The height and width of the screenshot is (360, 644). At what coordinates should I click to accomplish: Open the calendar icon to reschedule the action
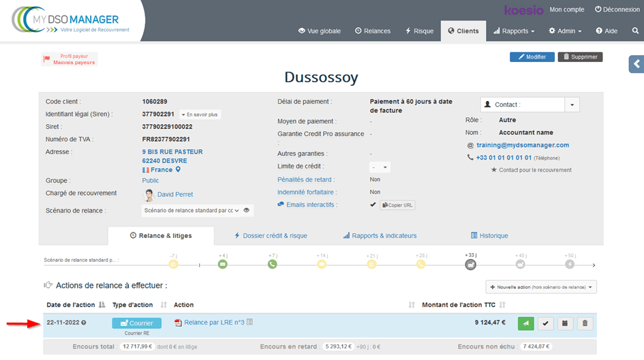(565, 323)
